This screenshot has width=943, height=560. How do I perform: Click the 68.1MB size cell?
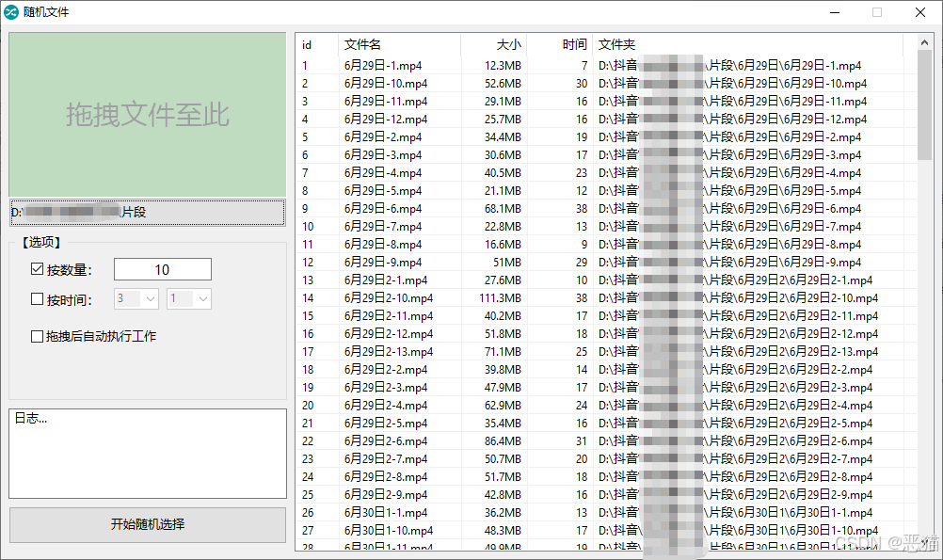503,209
